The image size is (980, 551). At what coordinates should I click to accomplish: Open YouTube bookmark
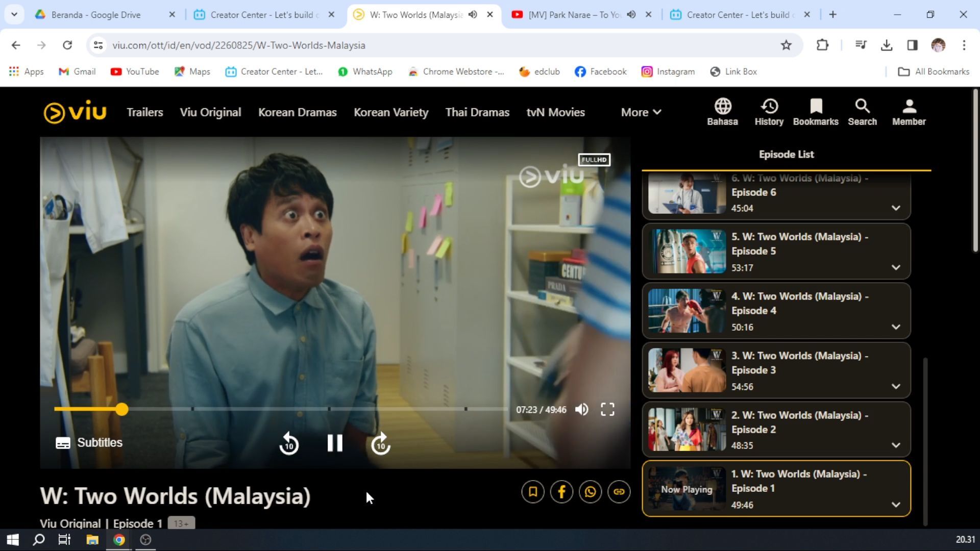point(135,71)
